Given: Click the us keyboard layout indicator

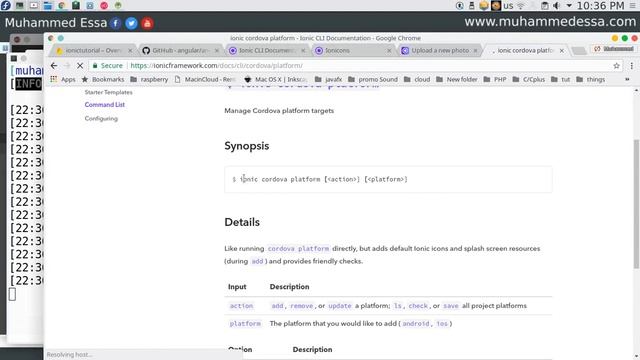Looking at the screenshot, I should (x=508, y=6).
